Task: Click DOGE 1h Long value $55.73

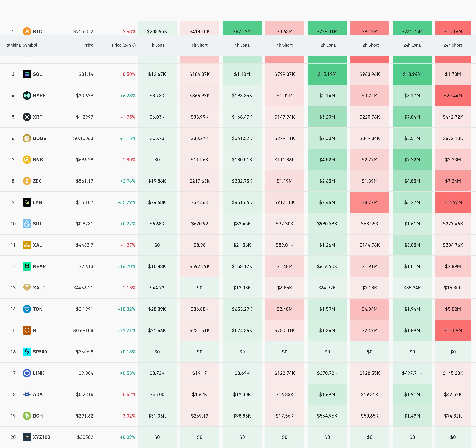Action: point(157,138)
